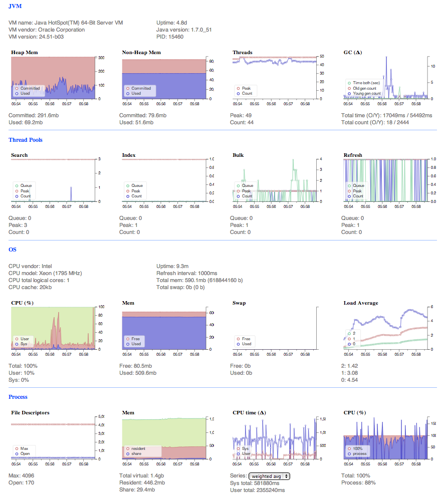Screen dimensions: 448x494
Task: Select the OS Mem chart
Action: [164, 328]
